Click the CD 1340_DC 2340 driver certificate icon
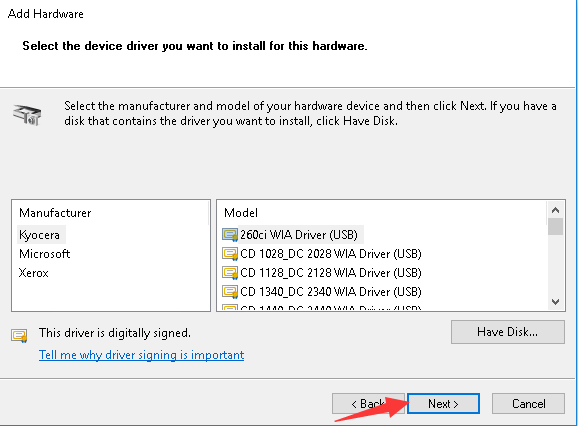This screenshot has height=426, width=578. [x=230, y=292]
